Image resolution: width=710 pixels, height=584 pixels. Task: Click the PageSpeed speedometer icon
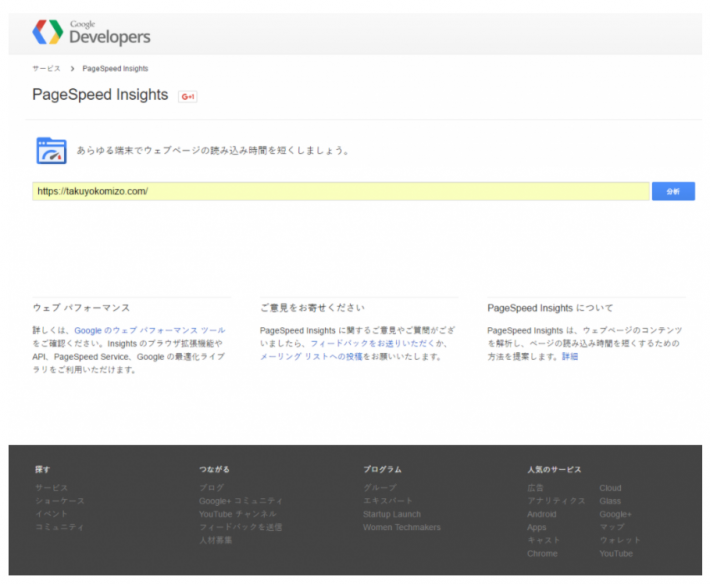tap(50, 150)
